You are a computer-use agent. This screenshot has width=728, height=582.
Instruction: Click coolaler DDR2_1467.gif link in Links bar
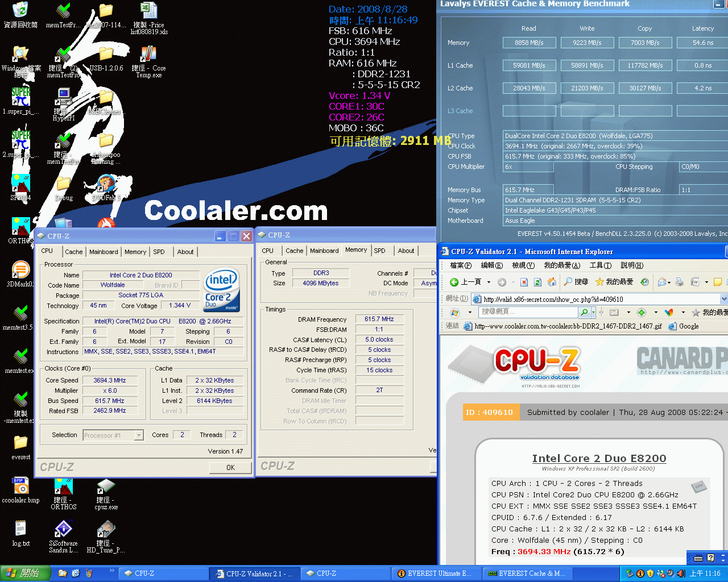[x=563, y=326]
